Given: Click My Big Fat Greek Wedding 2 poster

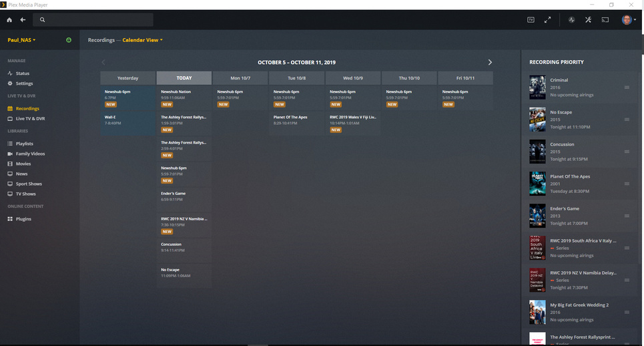Looking at the screenshot, I should pos(537,312).
